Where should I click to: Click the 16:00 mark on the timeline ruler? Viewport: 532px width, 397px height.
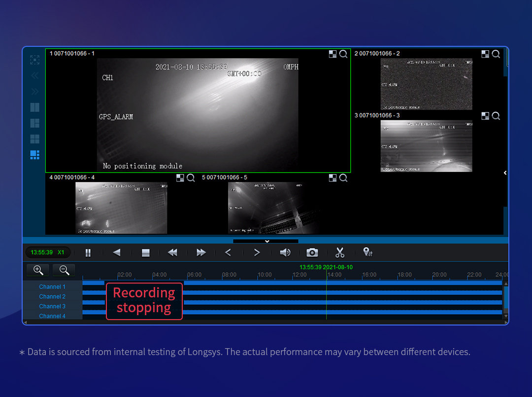pyautogui.click(x=369, y=275)
